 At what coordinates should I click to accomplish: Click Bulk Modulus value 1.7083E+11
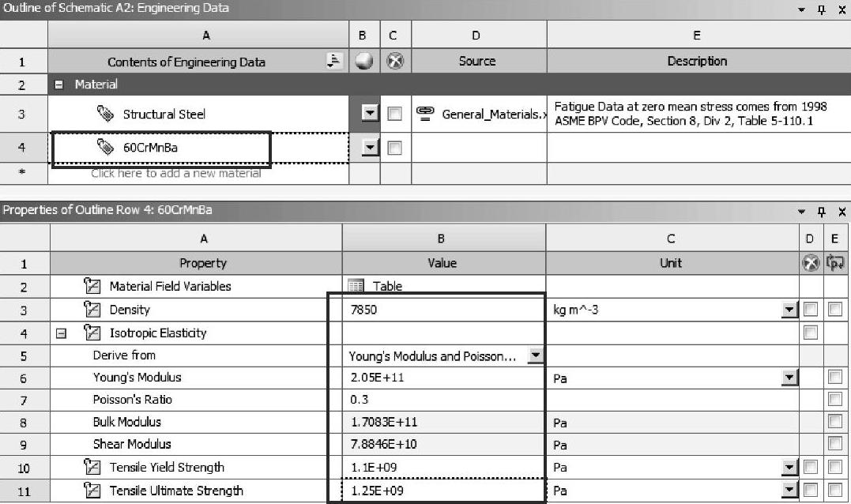444,422
